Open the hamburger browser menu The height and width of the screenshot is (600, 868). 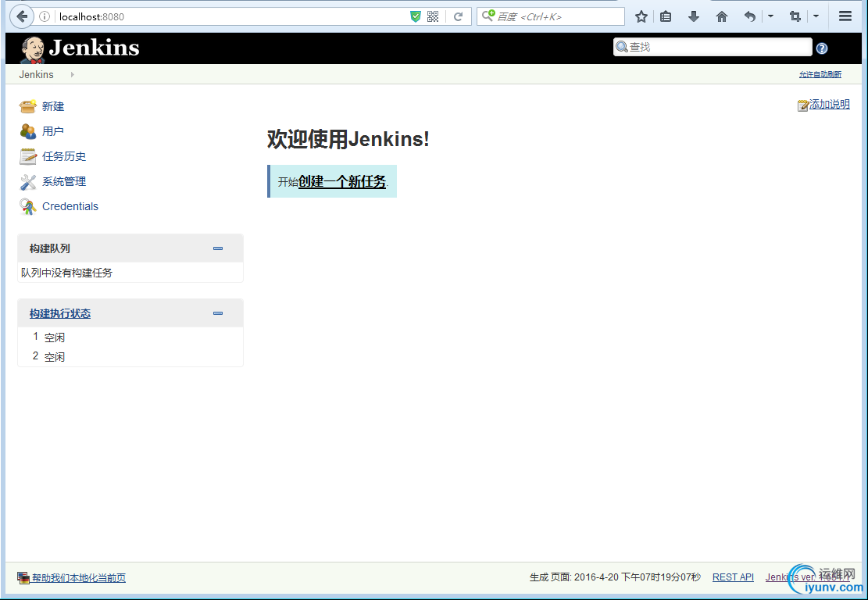[x=845, y=16]
